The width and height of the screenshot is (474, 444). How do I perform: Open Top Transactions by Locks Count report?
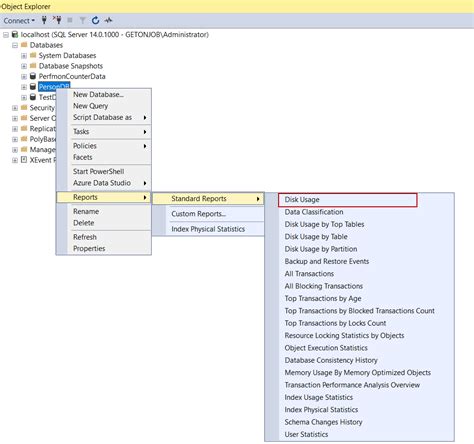[x=335, y=323]
